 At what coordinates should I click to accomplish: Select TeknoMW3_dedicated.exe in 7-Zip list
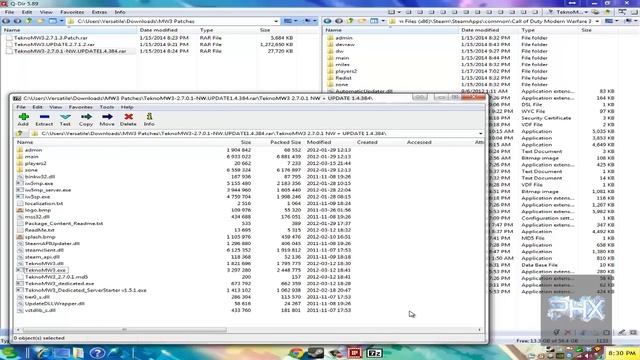coord(59,284)
